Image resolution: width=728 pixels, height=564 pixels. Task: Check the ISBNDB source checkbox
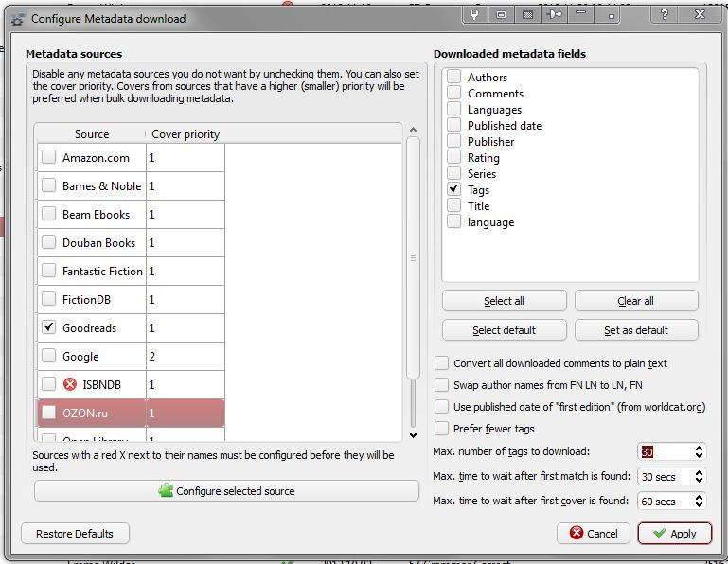pyautogui.click(x=48, y=384)
